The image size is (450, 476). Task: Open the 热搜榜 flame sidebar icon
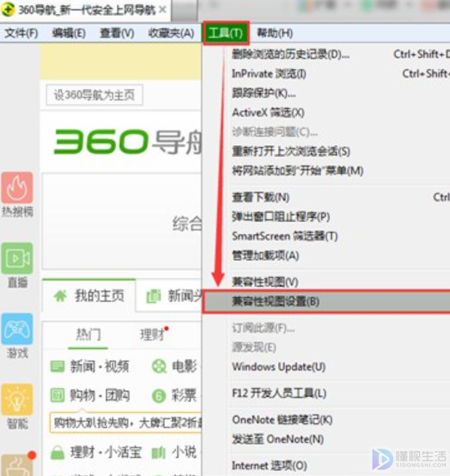click(x=17, y=188)
